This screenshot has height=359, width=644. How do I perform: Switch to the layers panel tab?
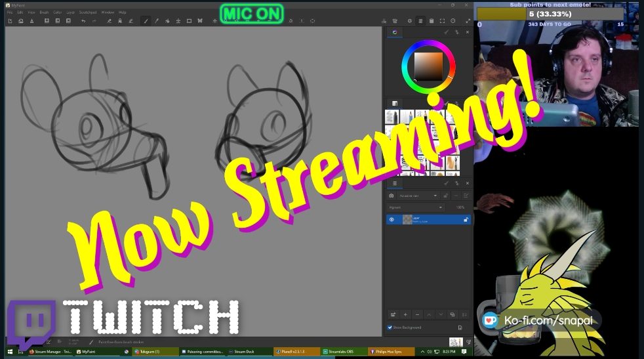[395, 183]
